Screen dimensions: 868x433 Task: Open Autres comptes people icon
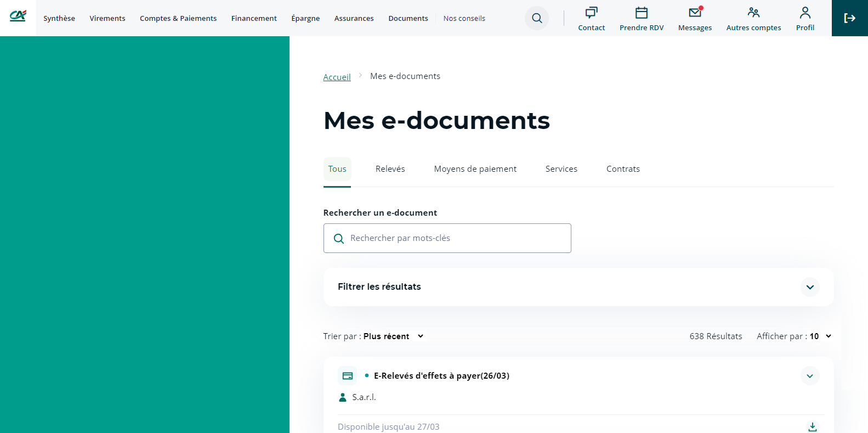point(753,13)
